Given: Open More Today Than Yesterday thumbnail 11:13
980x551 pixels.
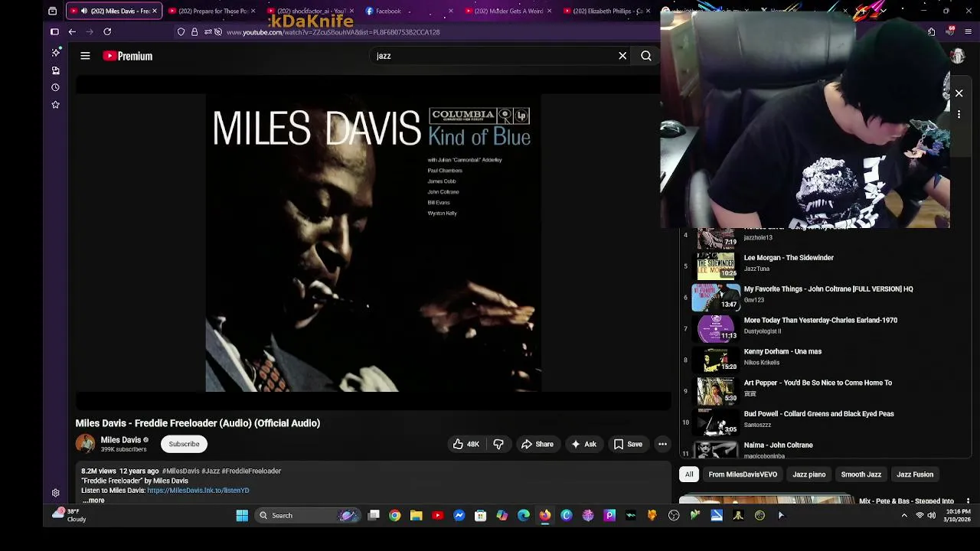Looking at the screenshot, I should [715, 328].
